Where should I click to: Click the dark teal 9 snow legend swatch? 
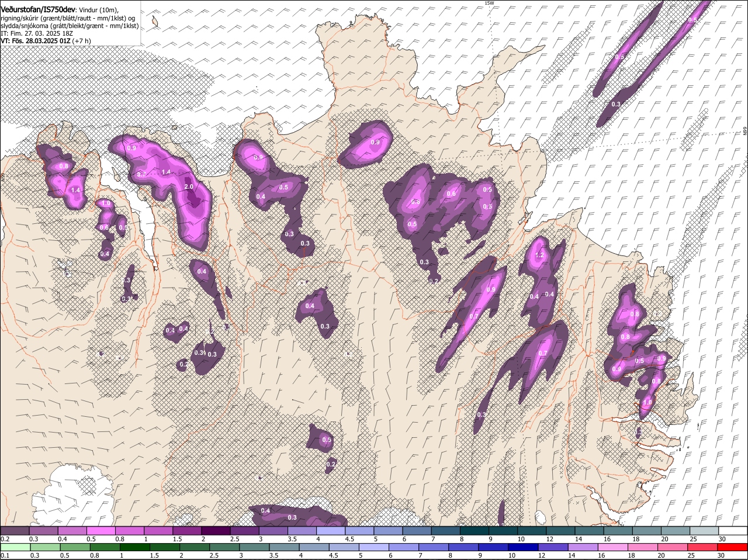pos(503,530)
